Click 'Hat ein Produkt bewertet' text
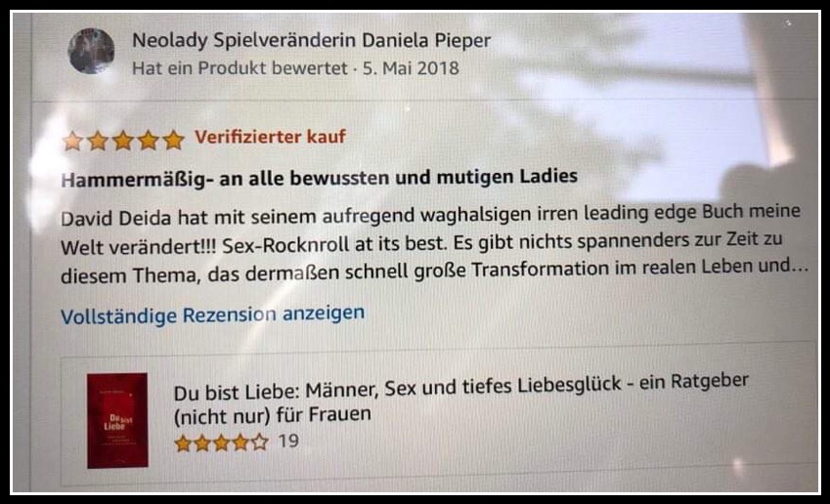830x504 pixels. coord(240,68)
